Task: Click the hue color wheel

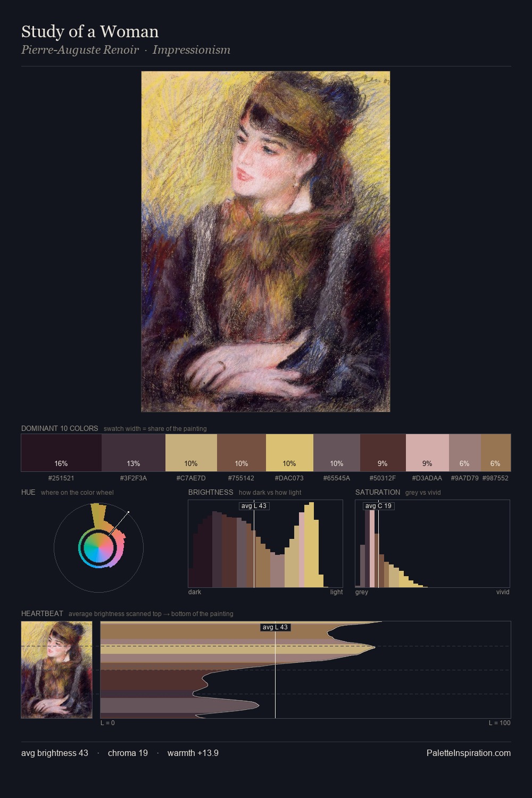Action: (x=98, y=547)
